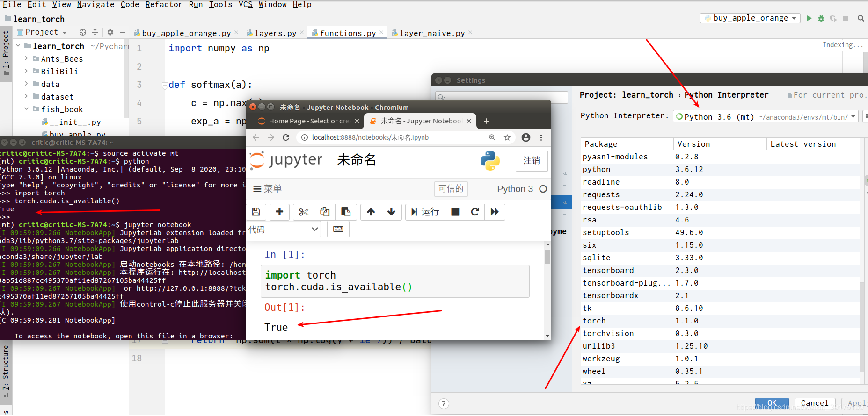Select the torch package row
Viewport: 868px width, 416px height.
[x=720, y=321]
